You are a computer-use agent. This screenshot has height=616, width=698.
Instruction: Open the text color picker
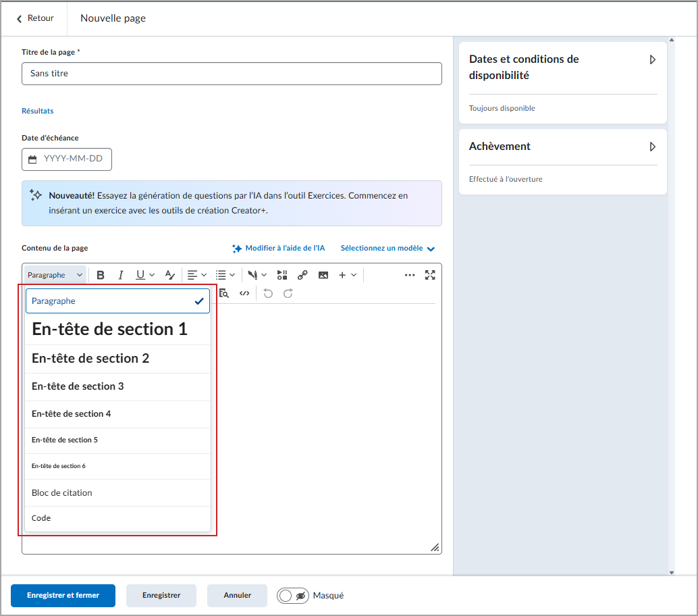(170, 276)
